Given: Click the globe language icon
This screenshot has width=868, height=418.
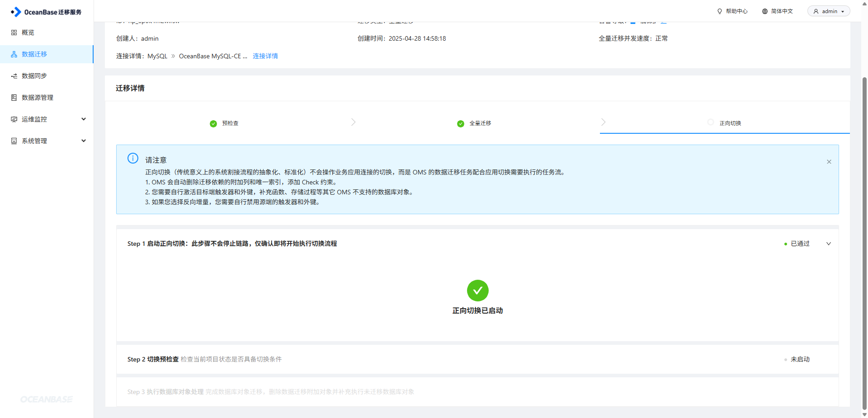Looking at the screenshot, I should [765, 11].
